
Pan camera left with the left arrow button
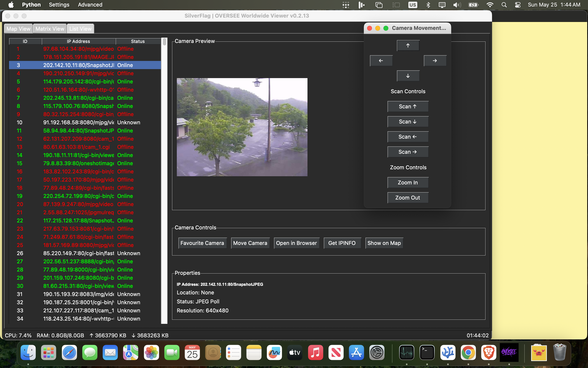(x=381, y=61)
